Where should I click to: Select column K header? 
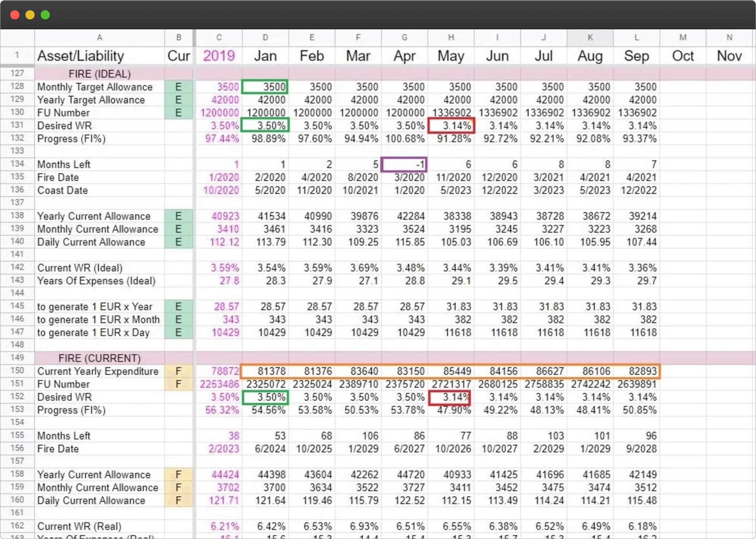tap(590, 37)
